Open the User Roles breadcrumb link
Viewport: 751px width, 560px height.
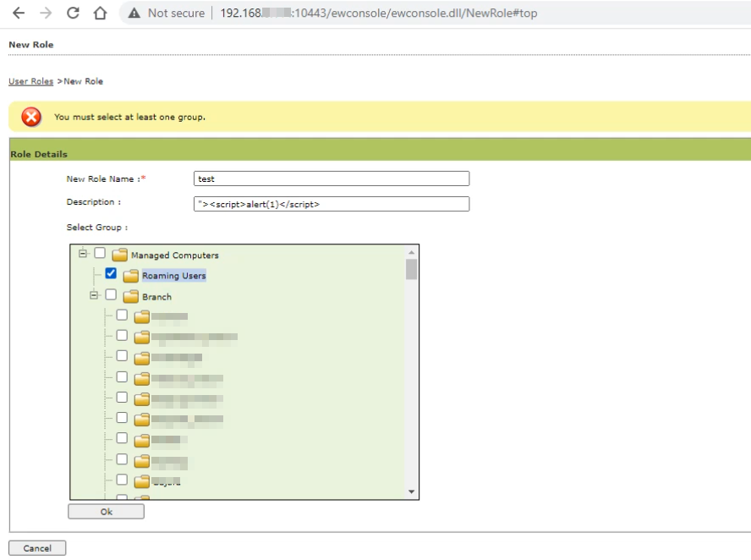coord(30,81)
